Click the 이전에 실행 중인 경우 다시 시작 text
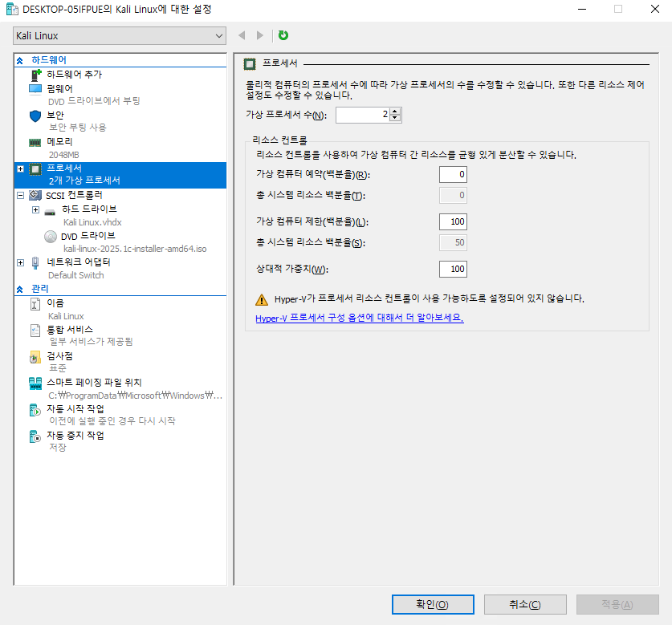 112,421
